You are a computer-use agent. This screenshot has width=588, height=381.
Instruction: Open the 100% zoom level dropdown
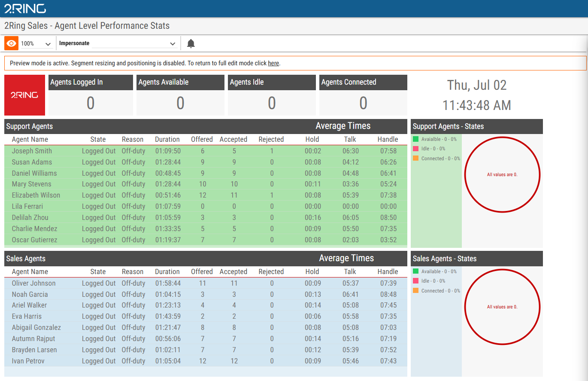coord(36,43)
